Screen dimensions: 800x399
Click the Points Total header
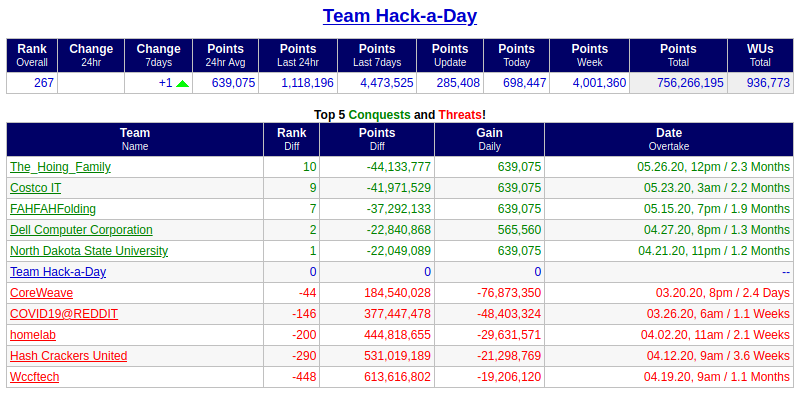tap(678, 55)
